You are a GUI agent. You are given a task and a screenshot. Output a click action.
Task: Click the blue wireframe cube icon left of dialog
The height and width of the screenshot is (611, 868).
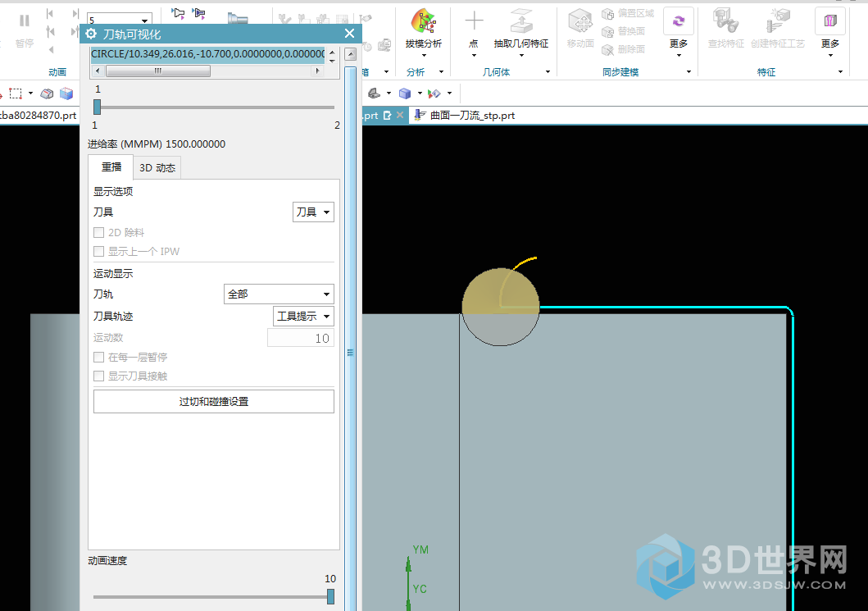[x=66, y=93]
